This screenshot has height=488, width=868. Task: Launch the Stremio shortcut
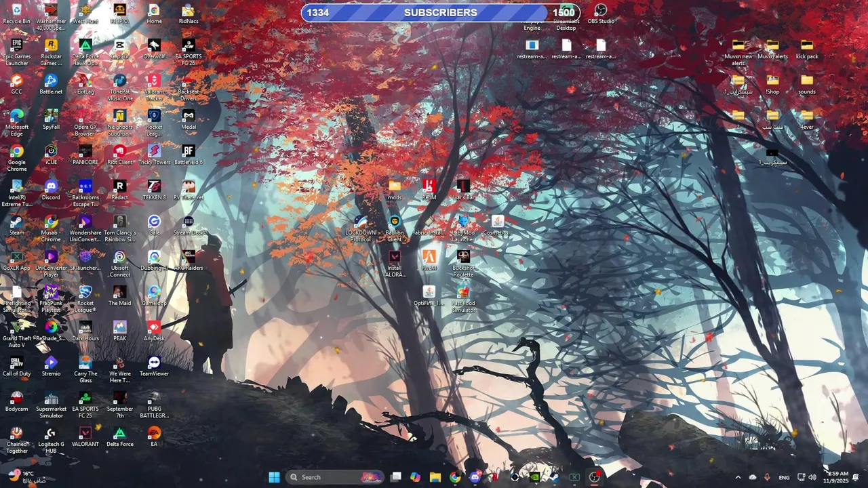tap(51, 366)
